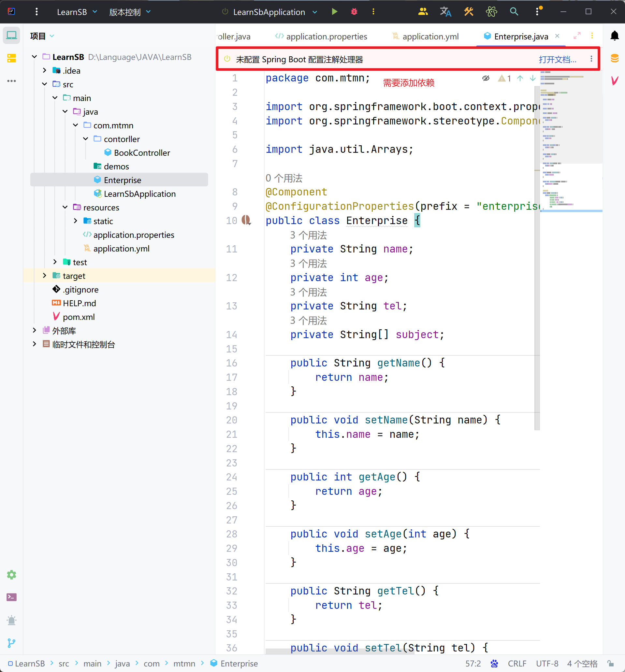
Task: Collapse the resources folder
Action: point(65,207)
